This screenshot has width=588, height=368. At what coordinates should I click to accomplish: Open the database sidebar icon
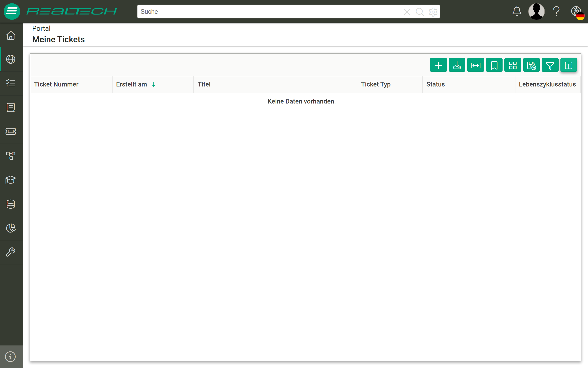pos(11,204)
